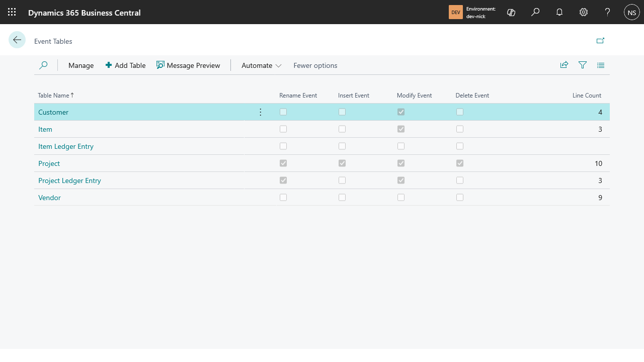Open the Tell Me search magnifier

point(535,12)
